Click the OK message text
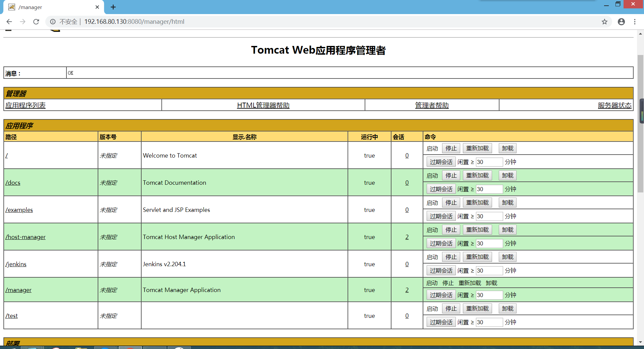The image size is (644, 349). [x=70, y=73]
